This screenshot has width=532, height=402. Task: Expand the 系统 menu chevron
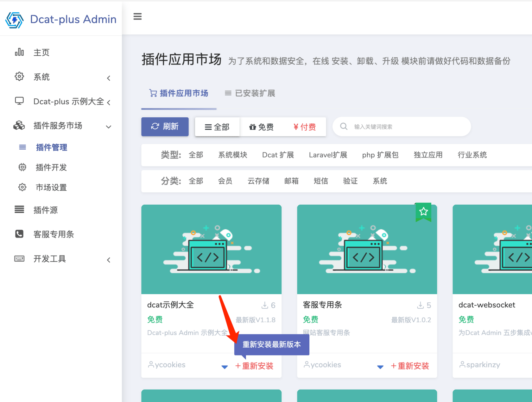point(109,78)
